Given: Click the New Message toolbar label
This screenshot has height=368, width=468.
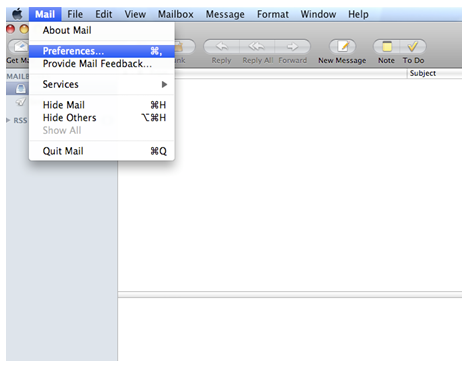Looking at the screenshot, I should click(342, 61).
